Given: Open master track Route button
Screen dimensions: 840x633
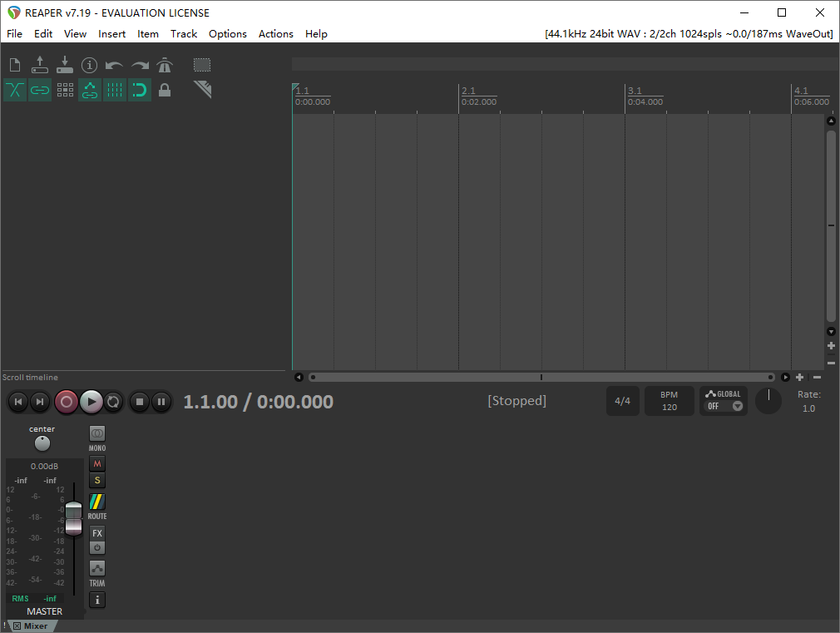Looking at the screenshot, I should click(x=97, y=502).
